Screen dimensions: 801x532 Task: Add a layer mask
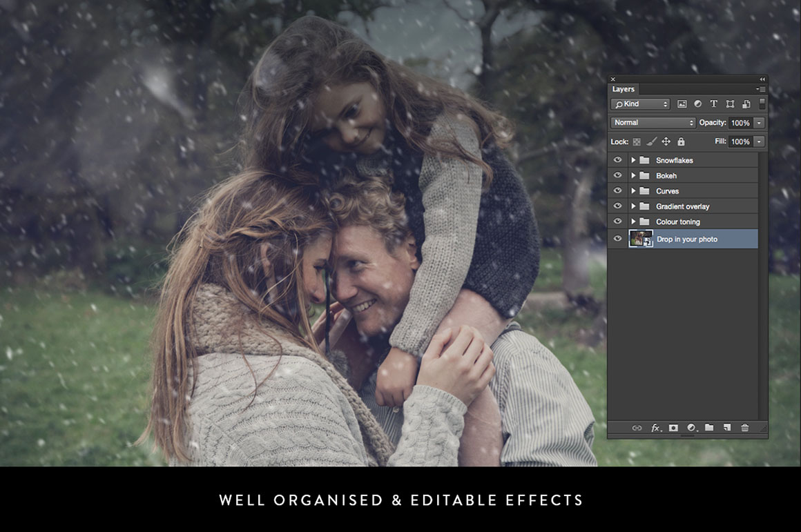[673, 428]
